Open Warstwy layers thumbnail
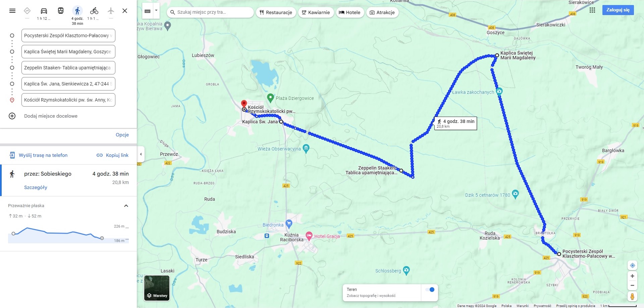The image size is (644, 308). click(x=157, y=288)
